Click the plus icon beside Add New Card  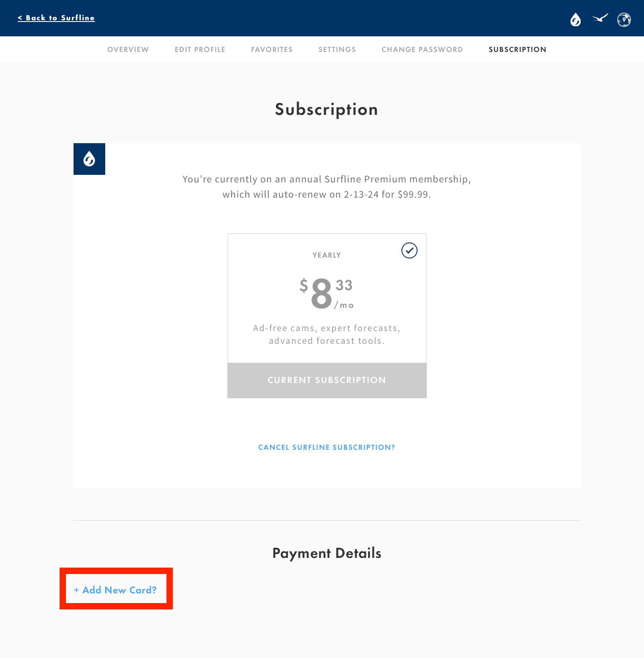[76, 590]
